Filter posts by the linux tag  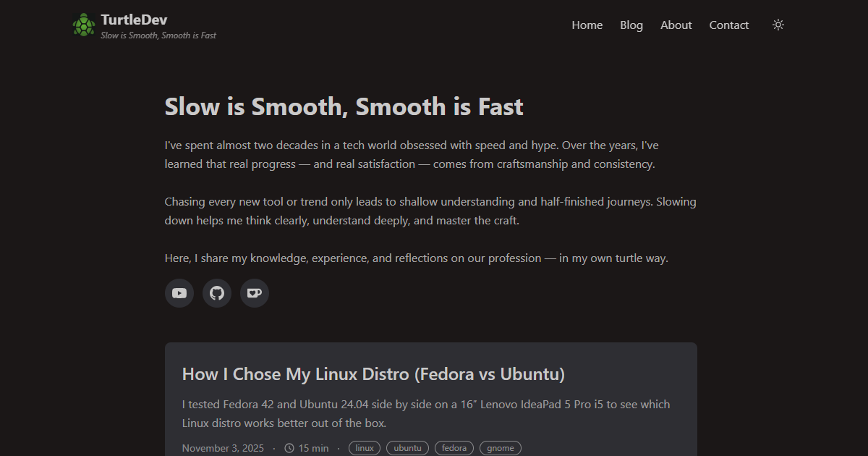coord(365,448)
